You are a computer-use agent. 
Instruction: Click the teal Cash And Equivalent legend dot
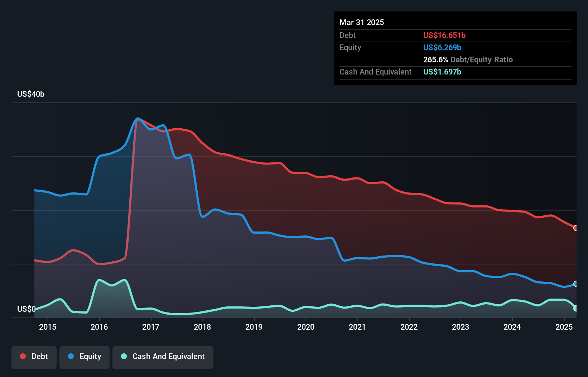(x=124, y=356)
